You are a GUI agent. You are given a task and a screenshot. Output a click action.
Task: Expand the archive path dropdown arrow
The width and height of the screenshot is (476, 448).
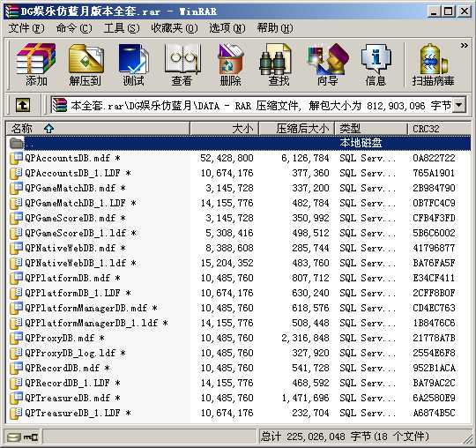coord(459,106)
